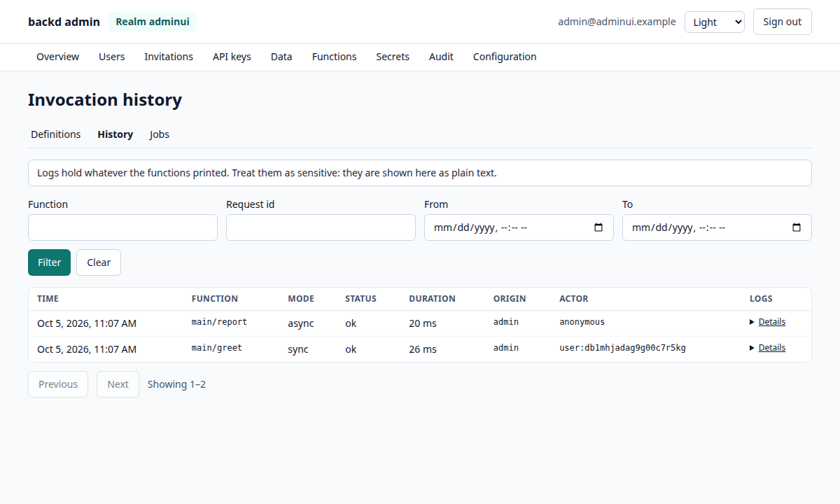Click the Showing 1–2 pagination text
Image resolution: width=840 pixels, height=504 pixels.
coord(176,384)
